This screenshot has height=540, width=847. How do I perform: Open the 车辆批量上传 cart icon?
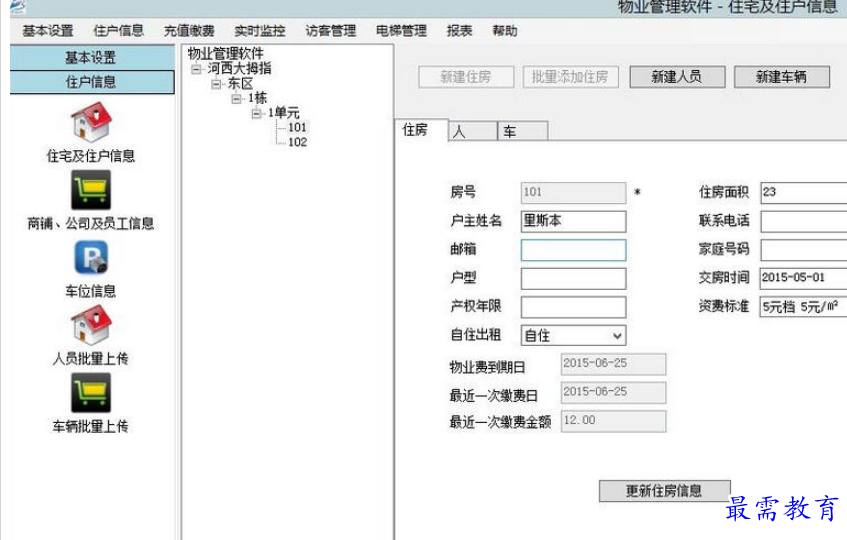[91, 393]
